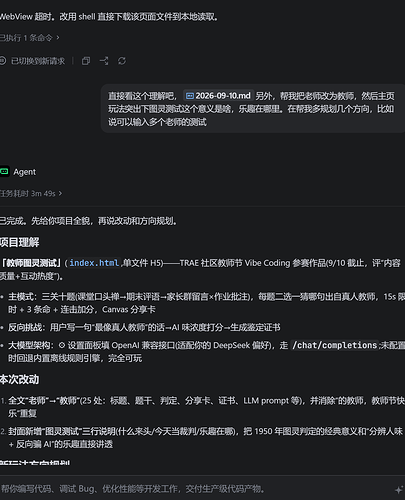Click the user message bubble text

click(x=251, y=109)
